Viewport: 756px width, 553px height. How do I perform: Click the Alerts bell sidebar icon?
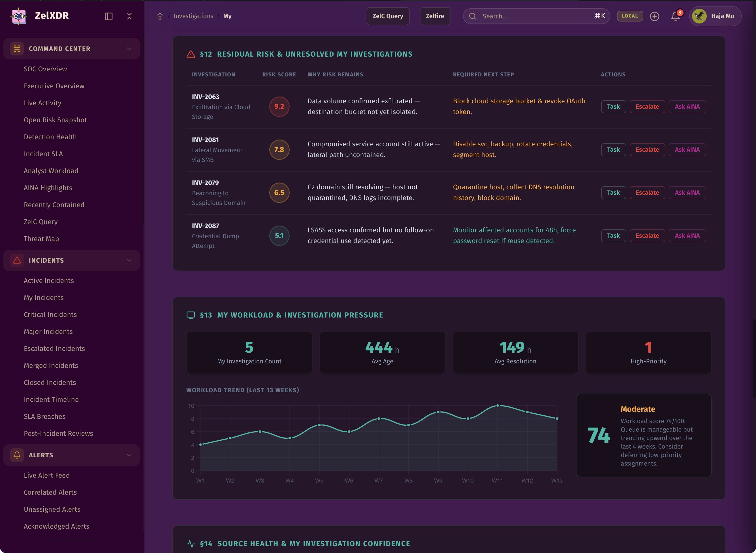[x=17, y=455]
